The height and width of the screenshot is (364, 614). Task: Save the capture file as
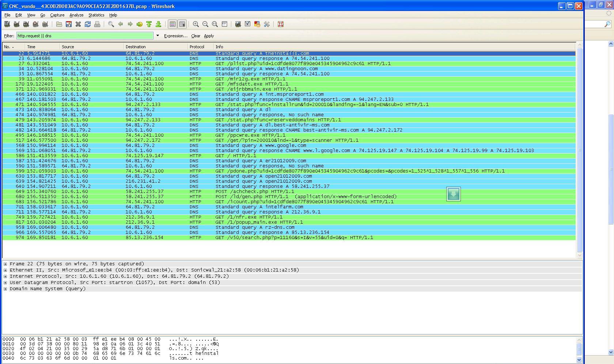pos(68,24)
